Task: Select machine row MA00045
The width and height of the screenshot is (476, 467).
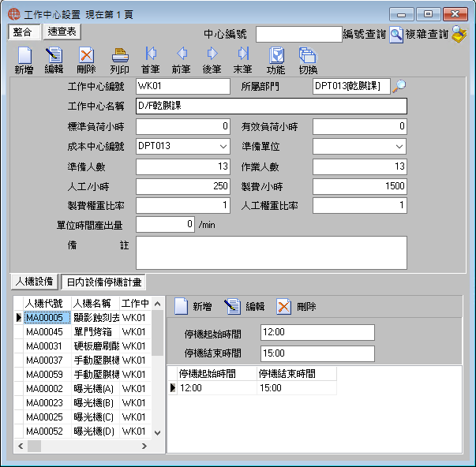Action: (x=83, y=332)
